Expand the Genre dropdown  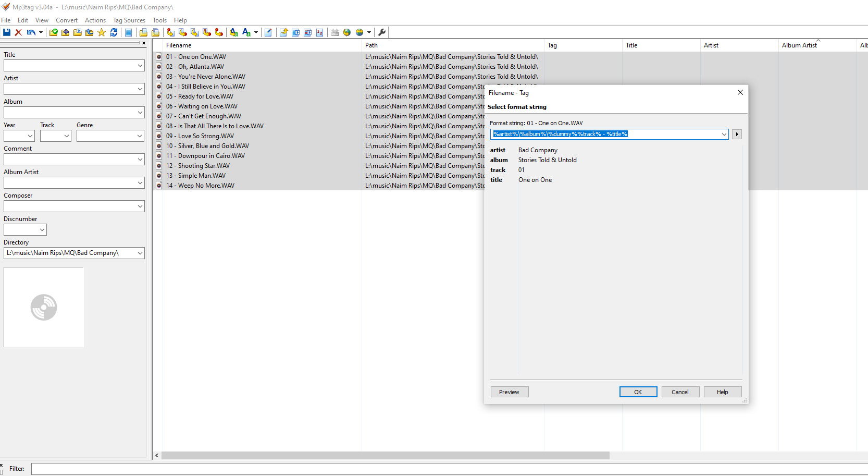pyautogui.click(x=140, y=136)
